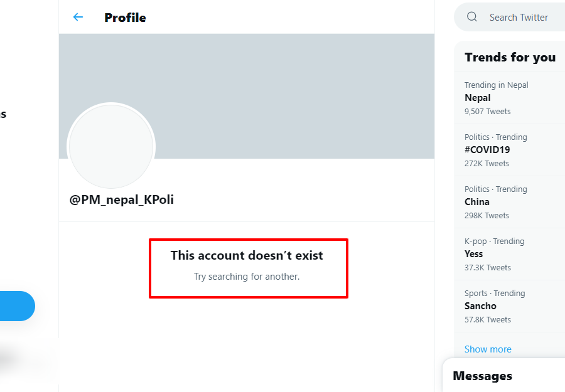Open the #COVID19 trending hashtag
Screen dimensions: 565x392
(487, 150)
